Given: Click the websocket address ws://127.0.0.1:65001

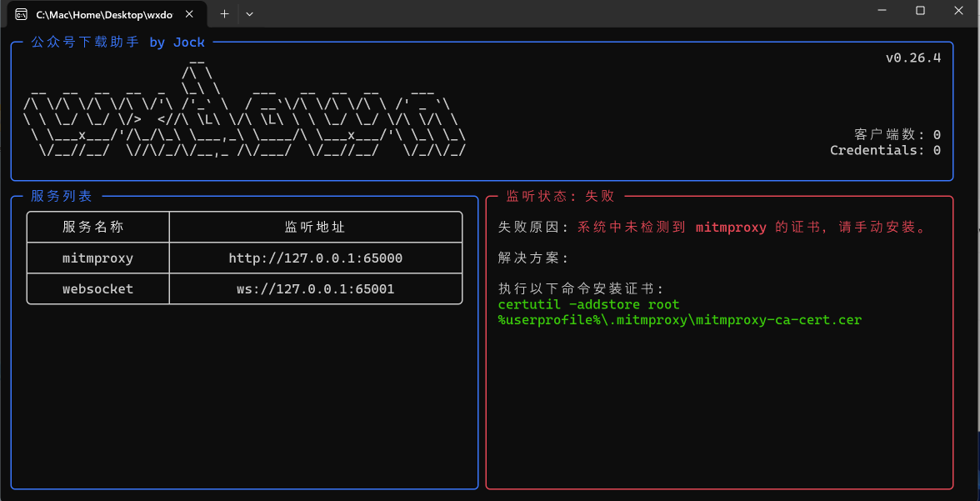Looking at the screenshot, I should pos(315,289).
